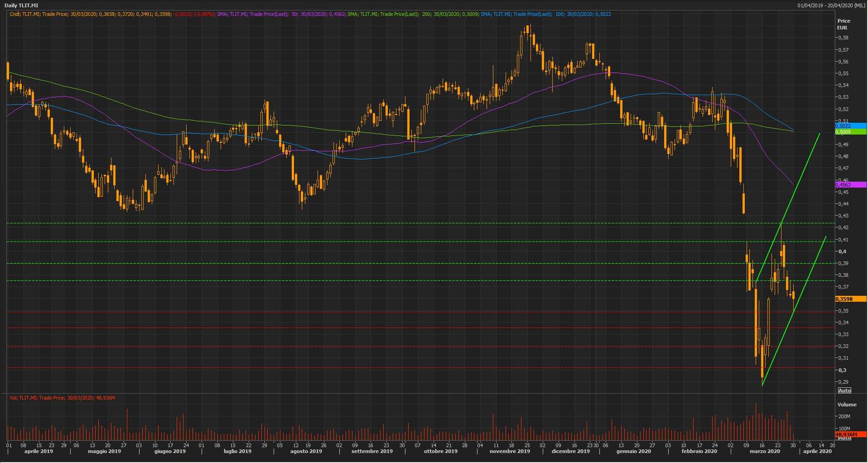Click the marzo 2020 label on time axis
868x463 pixels.
(765, 451)
